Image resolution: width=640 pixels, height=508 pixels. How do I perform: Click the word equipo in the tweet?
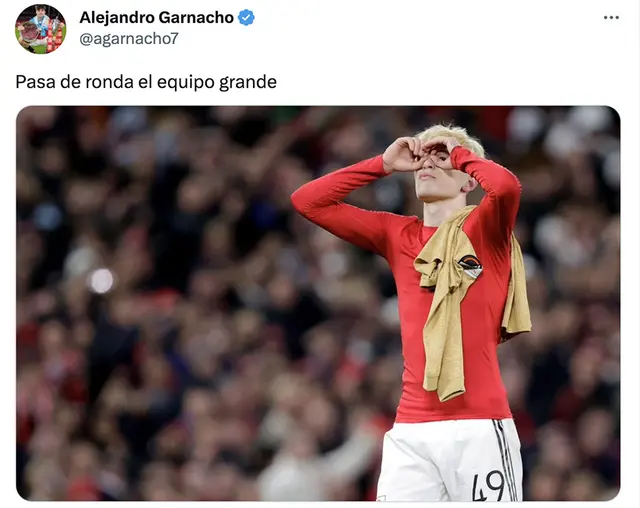coord(186,82)
